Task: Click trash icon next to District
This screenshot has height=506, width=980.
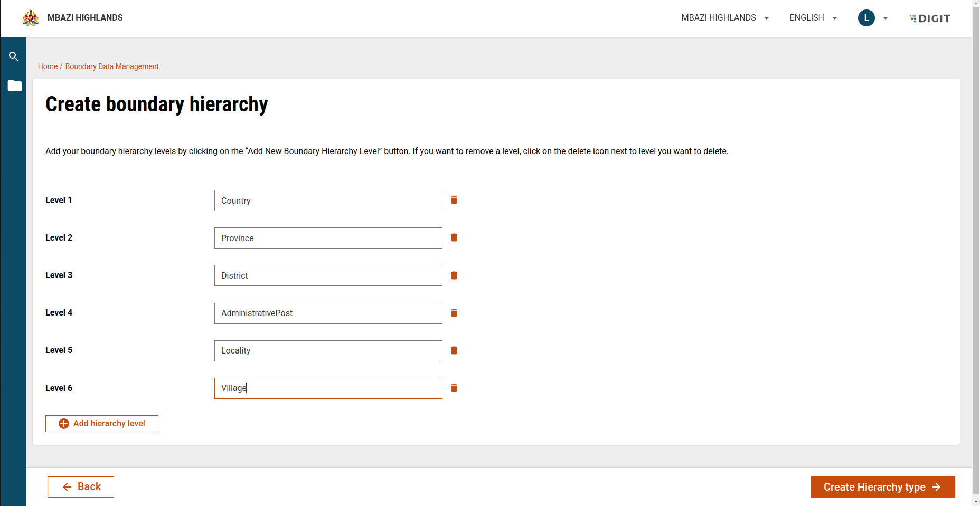Action: [x=454, y=275]
